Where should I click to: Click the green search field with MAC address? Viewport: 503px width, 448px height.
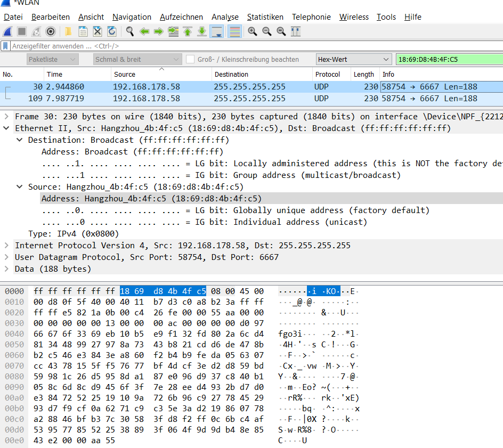tap(449, 59)
